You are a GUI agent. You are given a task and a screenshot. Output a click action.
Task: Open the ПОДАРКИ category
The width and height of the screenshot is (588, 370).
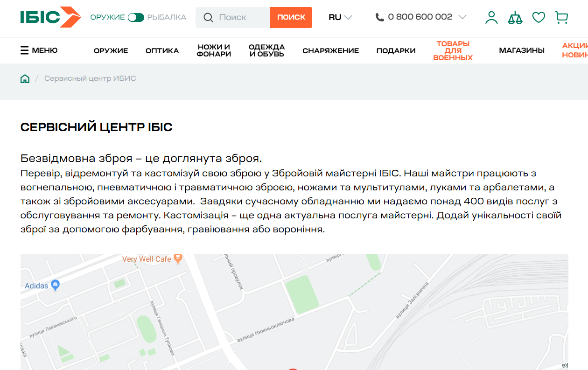point(396,51)
